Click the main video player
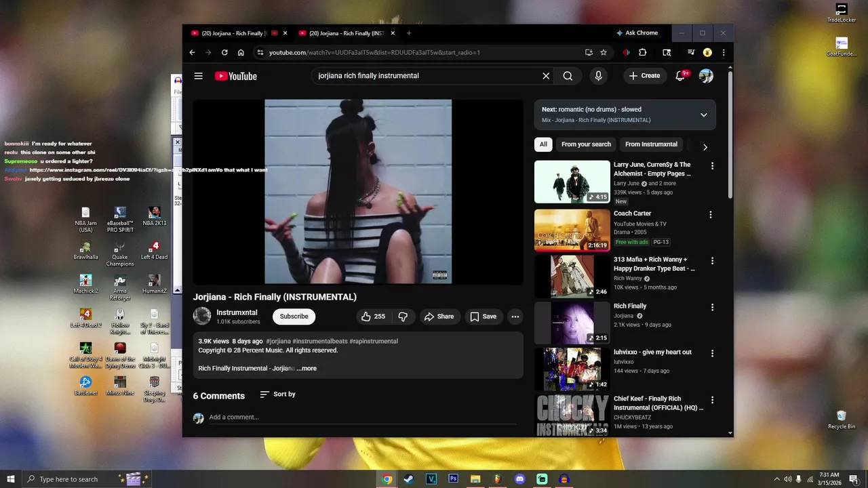Image resolution: width=868 pixels, height=488 pixels. (x=358, y=192)
